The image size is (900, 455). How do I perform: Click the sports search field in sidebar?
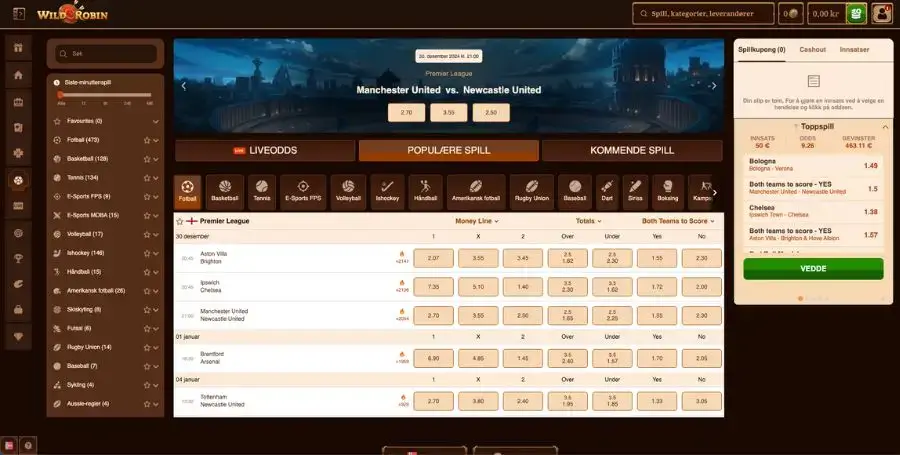(106, 53)
